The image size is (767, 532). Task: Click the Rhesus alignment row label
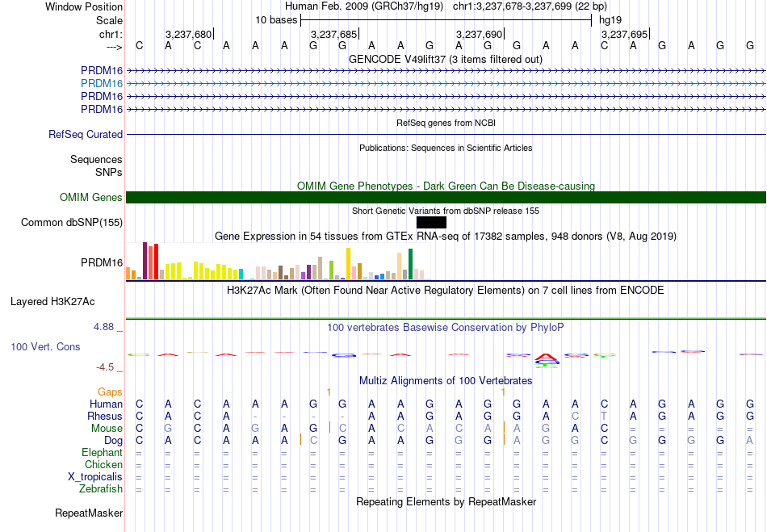(105, 416)
